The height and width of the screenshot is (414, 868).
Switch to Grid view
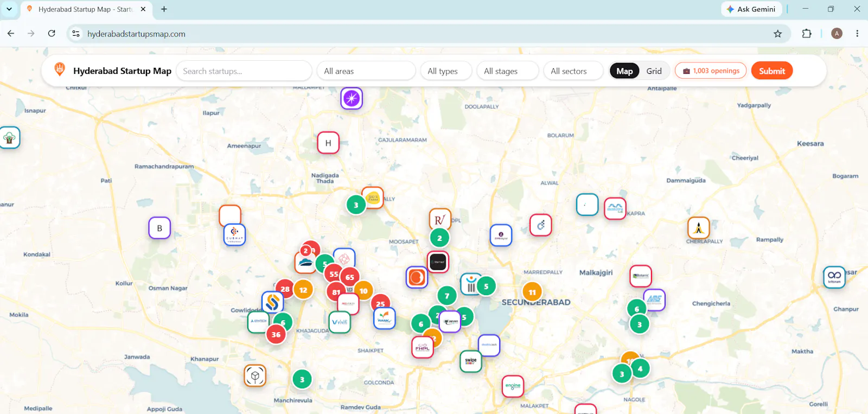(x=654, y=71)
